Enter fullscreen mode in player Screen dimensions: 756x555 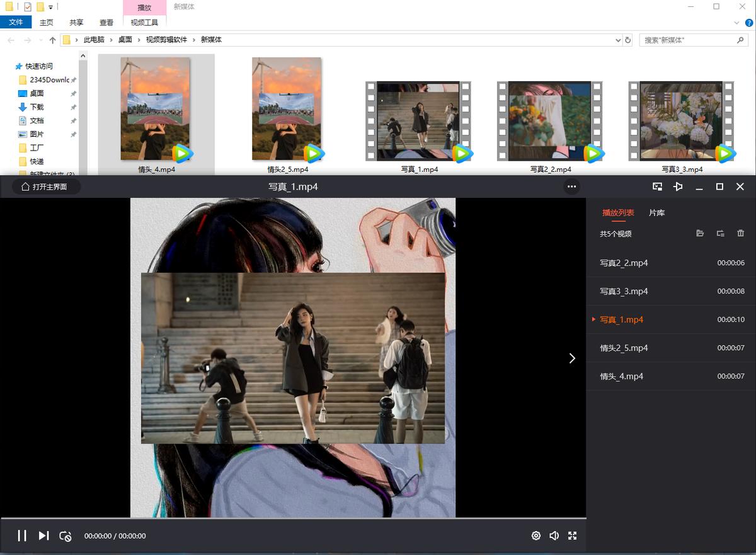(573, 535)
